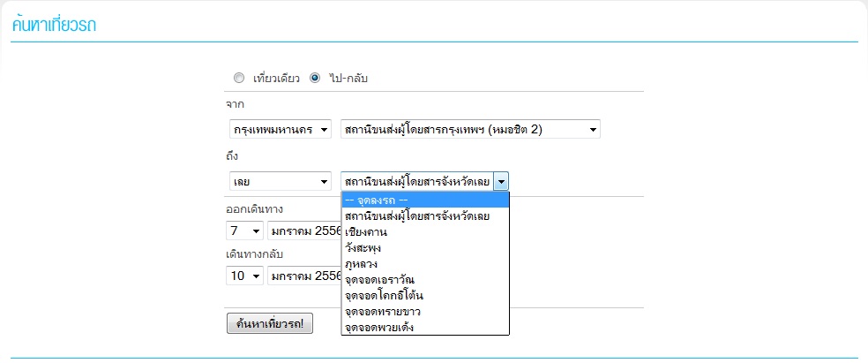The height and width of the screenshot is (363, 868).
Task: Choose จุดจอดโคกอิโต้น from the dropdown list
Action: (425, 295)
